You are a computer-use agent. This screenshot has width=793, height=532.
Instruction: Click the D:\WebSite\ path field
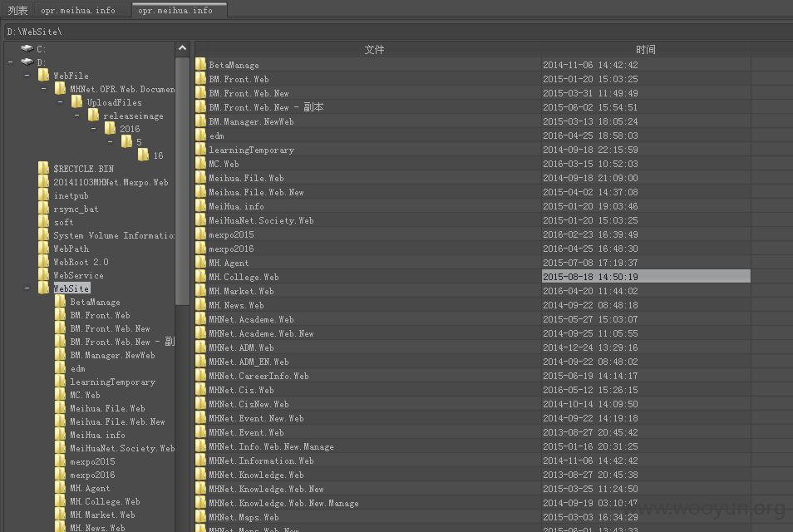click(x=396, y=32)
